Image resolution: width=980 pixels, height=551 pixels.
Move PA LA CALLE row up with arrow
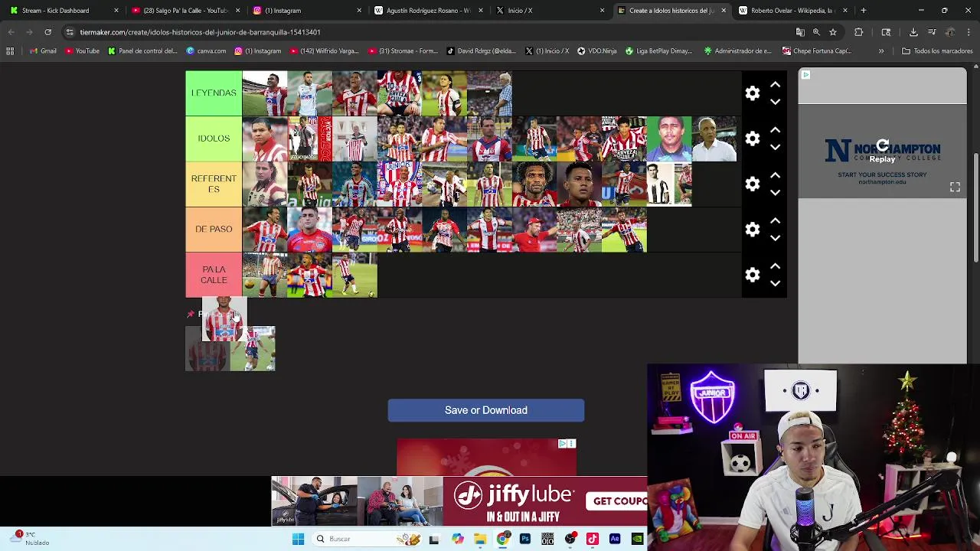pyautogui.click(x=775, y=266)
